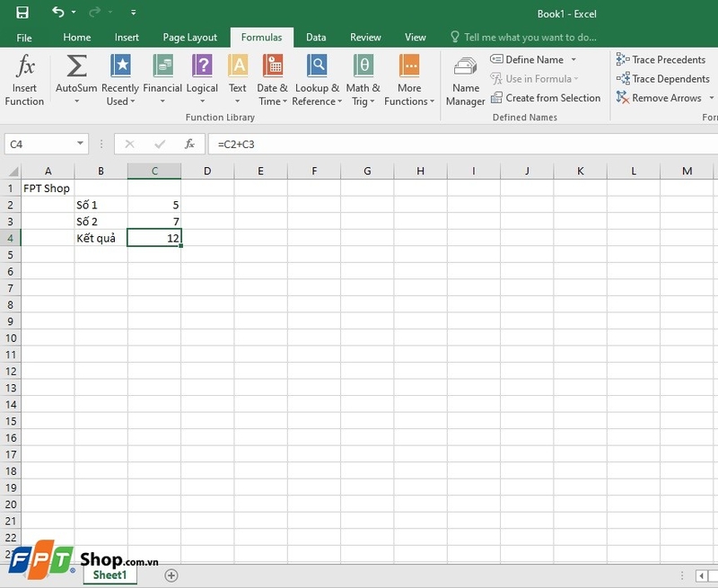This screenshot has height=588, width=718.
Task: Click Trace Precedents
Action: pyautogui.click(x=661, y=59)
